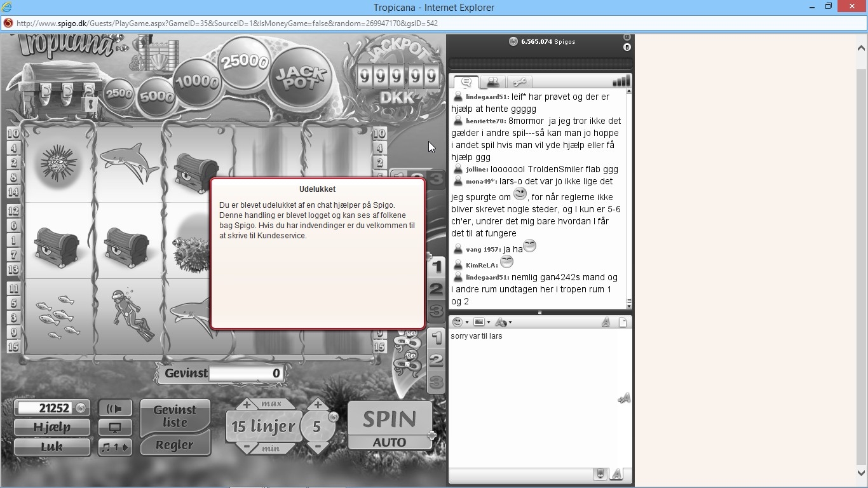The image size is (868, 488).
Task: Open the text color dropdown in chat
Action: (x=503, y=322)
